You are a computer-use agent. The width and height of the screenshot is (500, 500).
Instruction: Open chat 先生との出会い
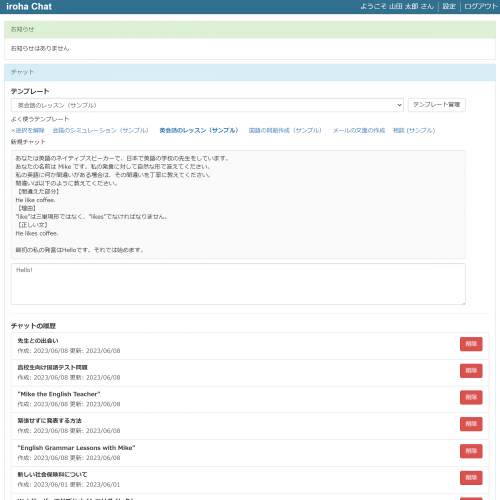pos(38,341)
